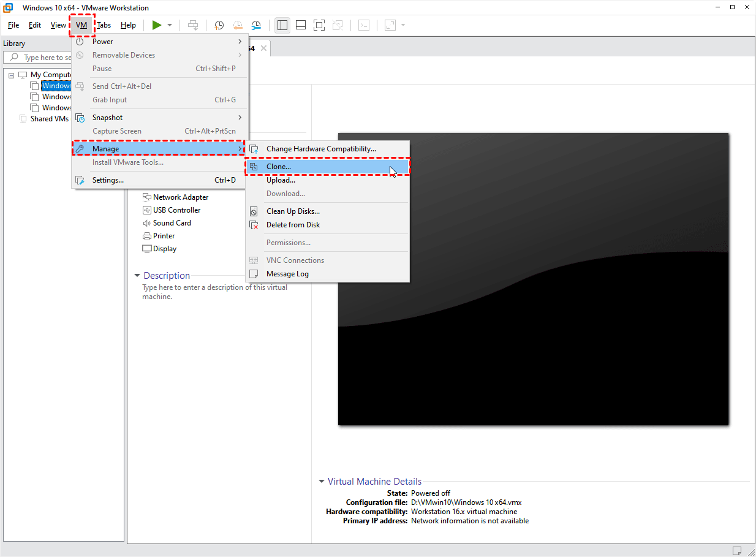The height and width of the screenshot is (557, 756).
Task: Click the library search input field
Action: tap(46, 58)
